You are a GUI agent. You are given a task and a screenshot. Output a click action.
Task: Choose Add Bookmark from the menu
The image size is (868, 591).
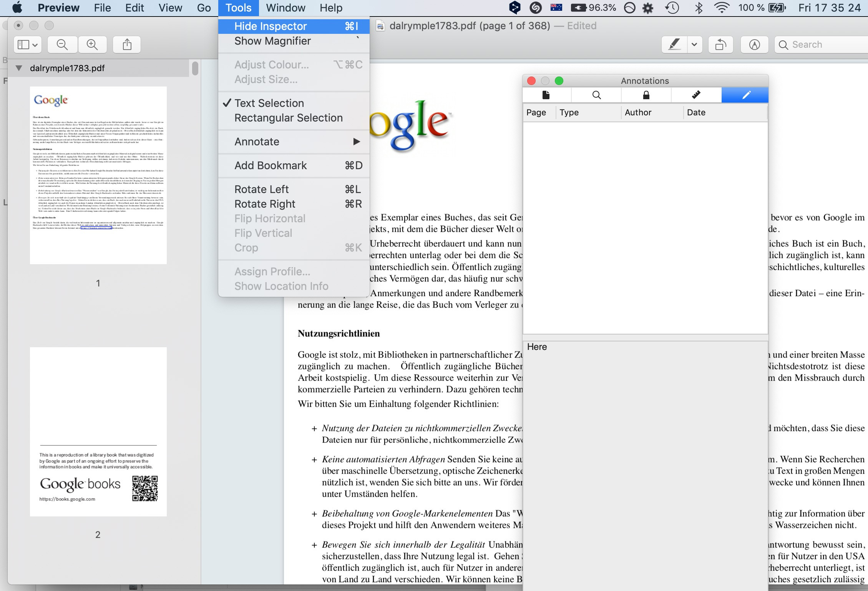coord(271,165)
